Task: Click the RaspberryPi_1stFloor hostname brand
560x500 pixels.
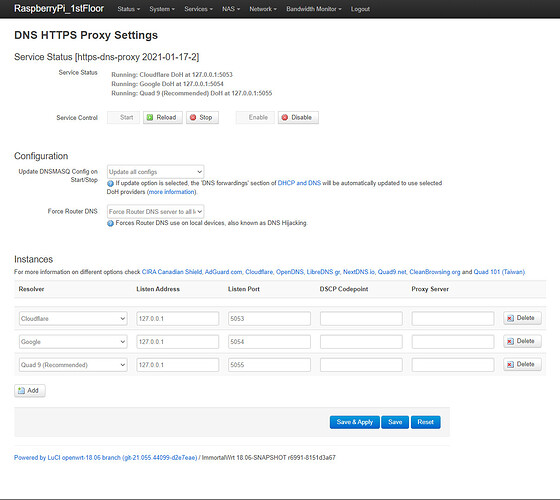Action: tap(59, 9)
